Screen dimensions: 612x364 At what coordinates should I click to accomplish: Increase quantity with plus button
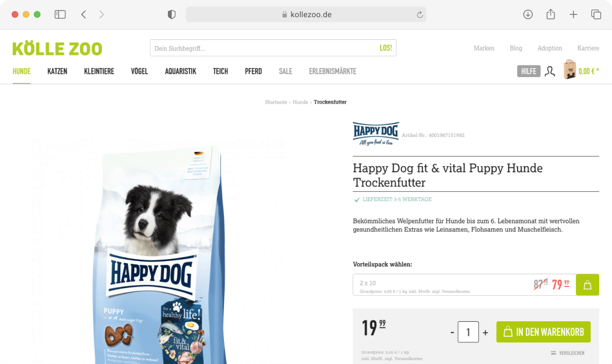click(485, 332)
